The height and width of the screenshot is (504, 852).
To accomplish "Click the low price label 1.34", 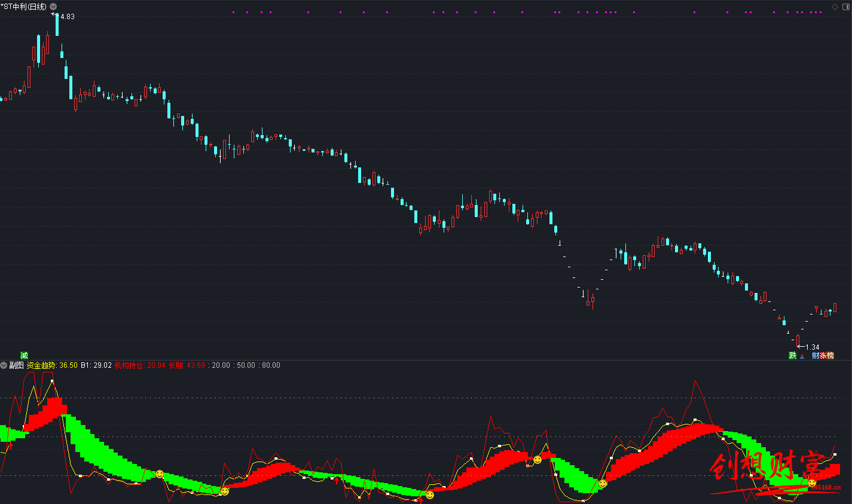I will tap(813, 347).
